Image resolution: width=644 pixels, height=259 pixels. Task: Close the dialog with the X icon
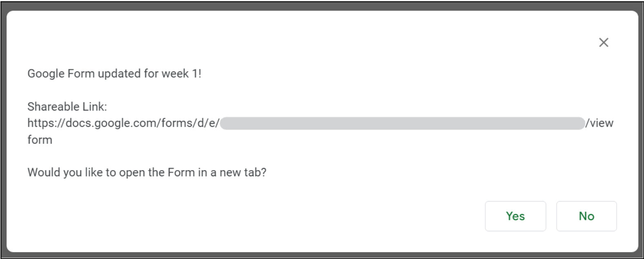[604, 42]
